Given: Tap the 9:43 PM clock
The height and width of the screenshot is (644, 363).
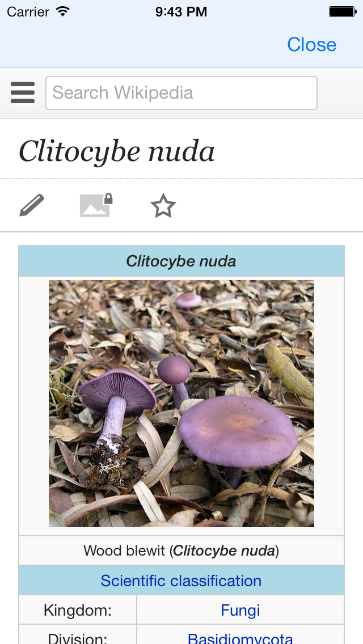Looking at the screenshot, I should (x=181, y=11).
